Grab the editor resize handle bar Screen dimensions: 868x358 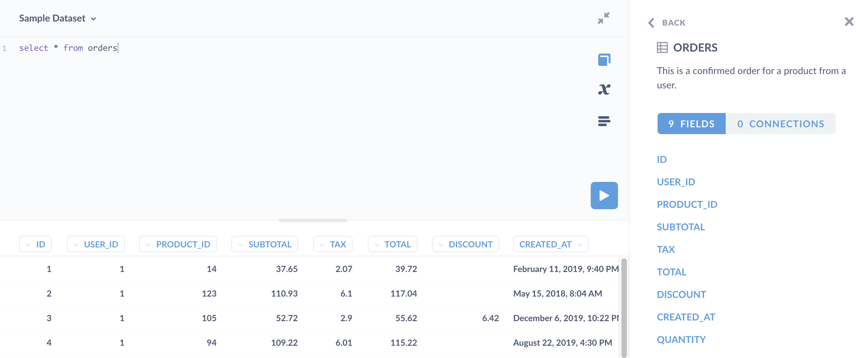coord(313,220)
